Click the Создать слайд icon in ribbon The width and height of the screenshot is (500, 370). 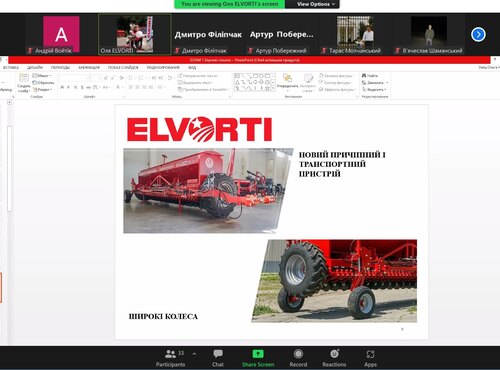click(x=24, y=83)
